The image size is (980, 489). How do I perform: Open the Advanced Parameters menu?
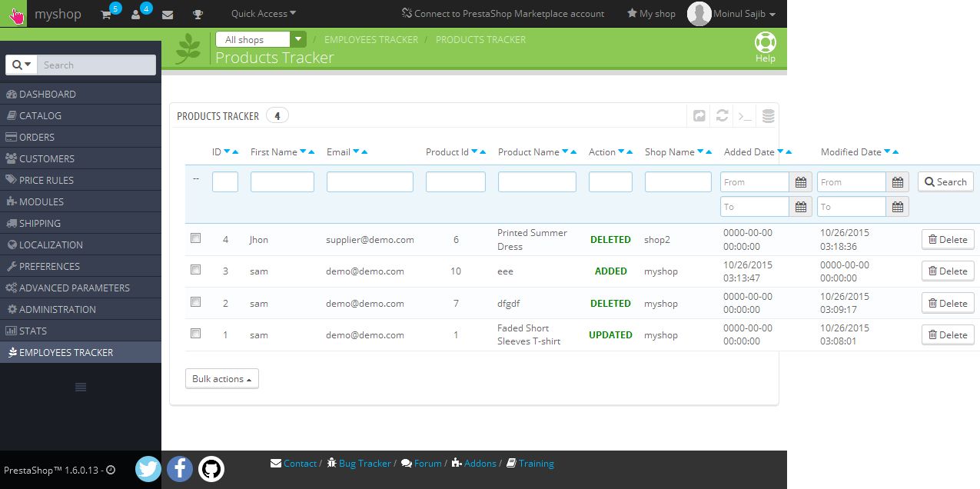(81, 288)
